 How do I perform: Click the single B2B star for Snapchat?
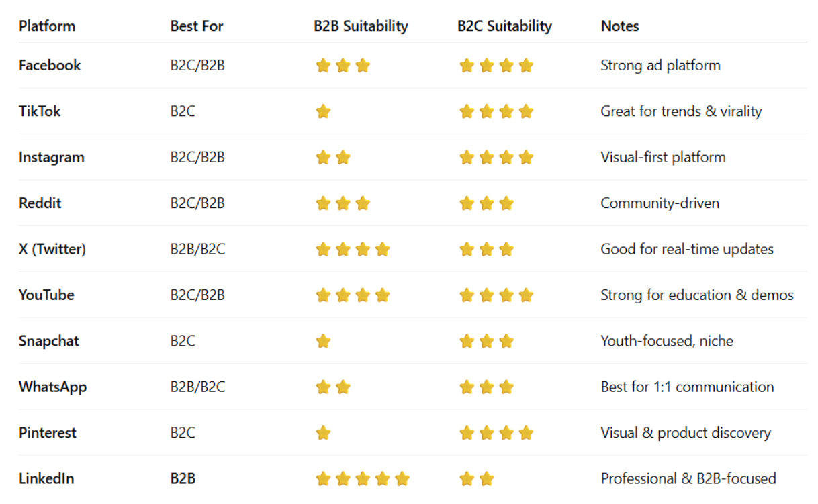(323, 342)
